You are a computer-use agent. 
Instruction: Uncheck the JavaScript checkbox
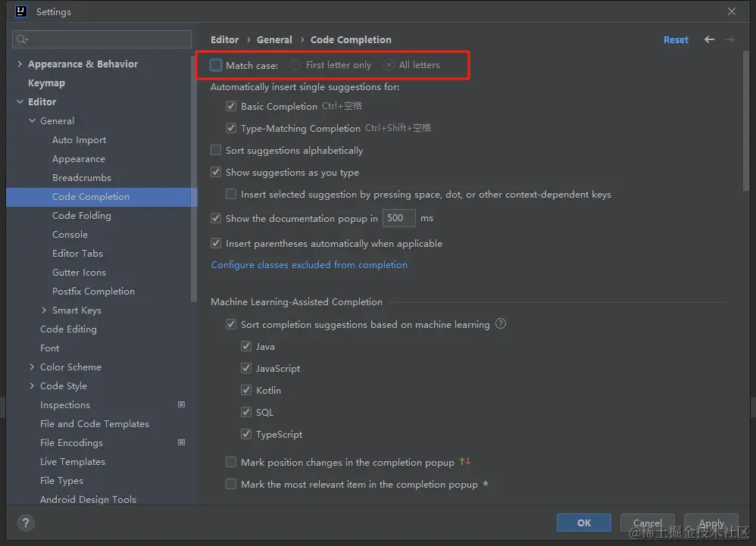click(x=246, y=368)
